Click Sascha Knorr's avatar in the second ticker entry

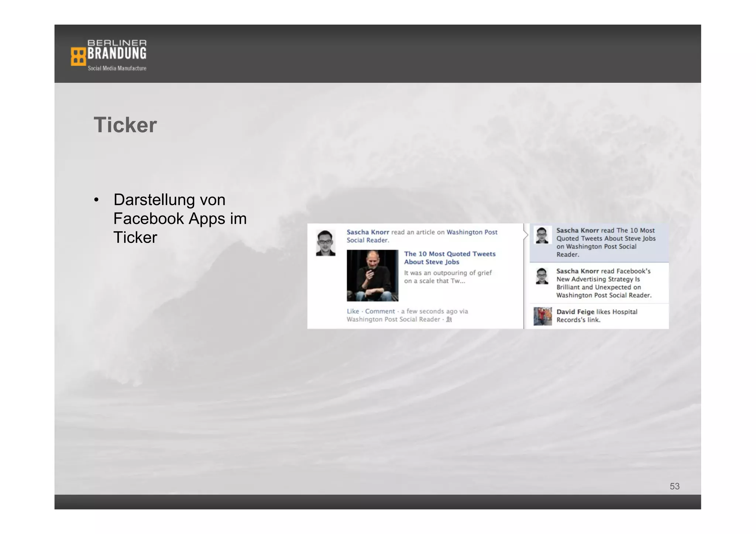(542, 276)
